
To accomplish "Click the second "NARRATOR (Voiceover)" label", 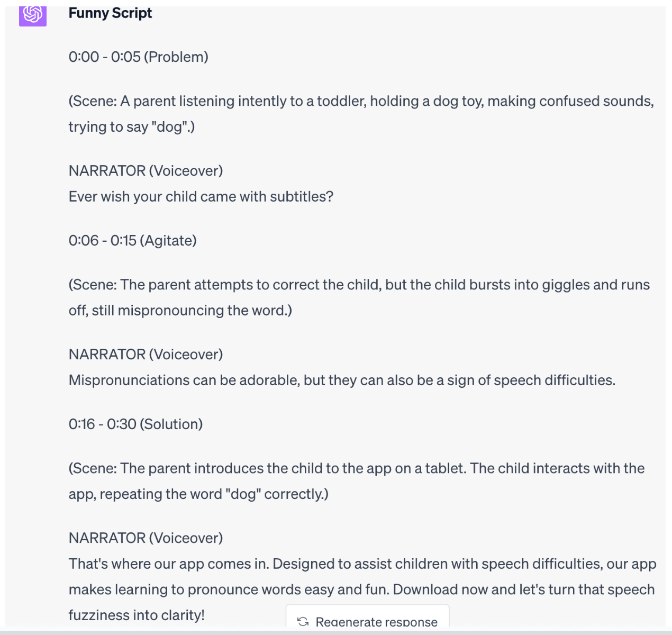I will pyautogui.click(x=146, y=355).
